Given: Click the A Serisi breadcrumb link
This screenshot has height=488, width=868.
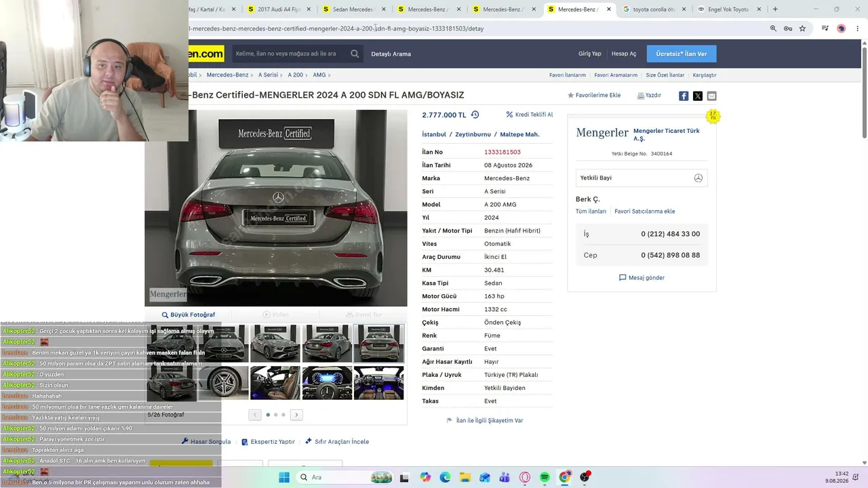Looking at the screenshot, I should point(268,75).
